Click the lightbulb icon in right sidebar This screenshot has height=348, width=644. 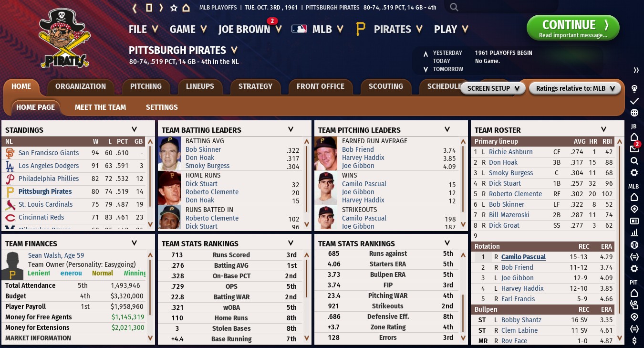click(634, 89)
